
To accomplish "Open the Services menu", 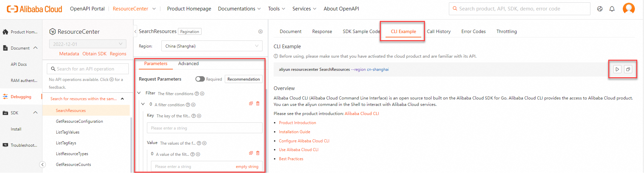I will 304,9.
